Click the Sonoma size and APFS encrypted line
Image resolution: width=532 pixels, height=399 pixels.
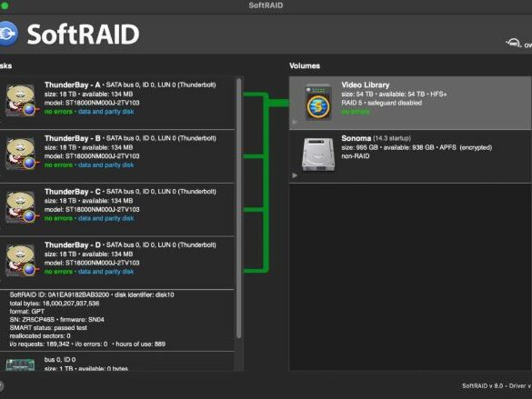coord(417,147)
